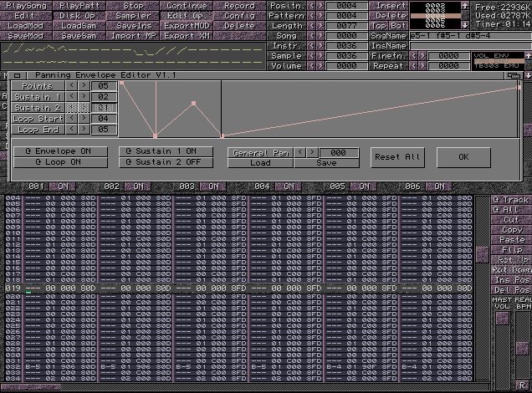Decrease General Pan value
Image resolution: width=532 pixels, height=393 pixels.
(x=300, y=152)
